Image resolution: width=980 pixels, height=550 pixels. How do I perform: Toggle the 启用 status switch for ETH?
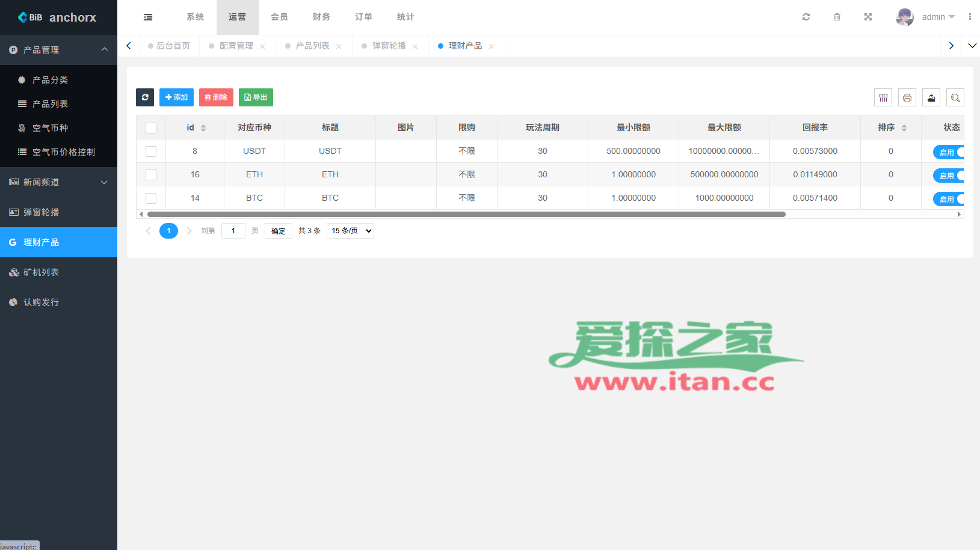949,176
